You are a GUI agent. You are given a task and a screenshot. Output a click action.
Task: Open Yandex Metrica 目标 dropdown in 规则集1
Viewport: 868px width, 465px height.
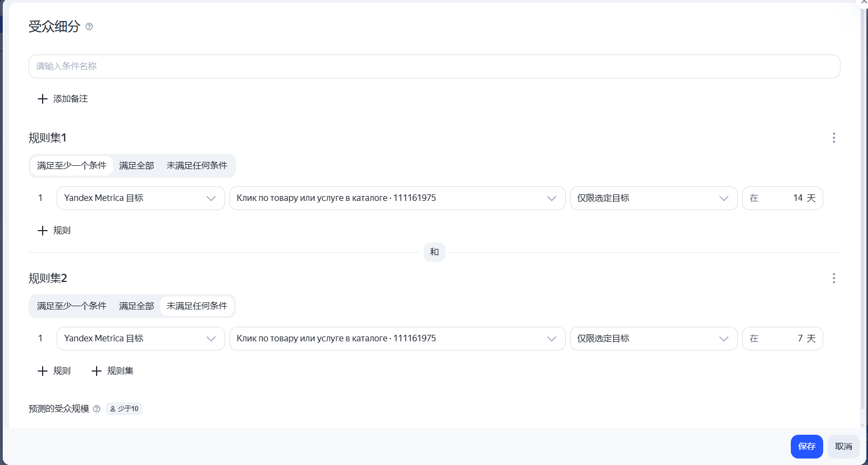tap(140, 198)
